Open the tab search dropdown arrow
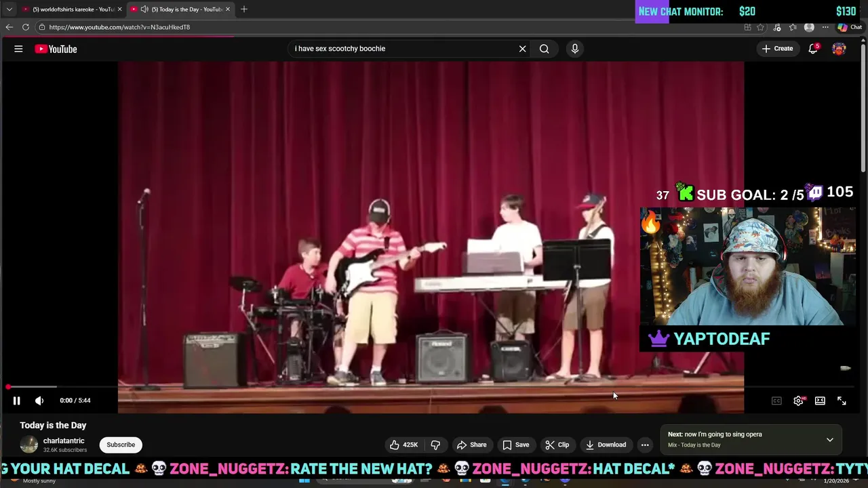This screenshot has height=488, width=868. [9, 9]
